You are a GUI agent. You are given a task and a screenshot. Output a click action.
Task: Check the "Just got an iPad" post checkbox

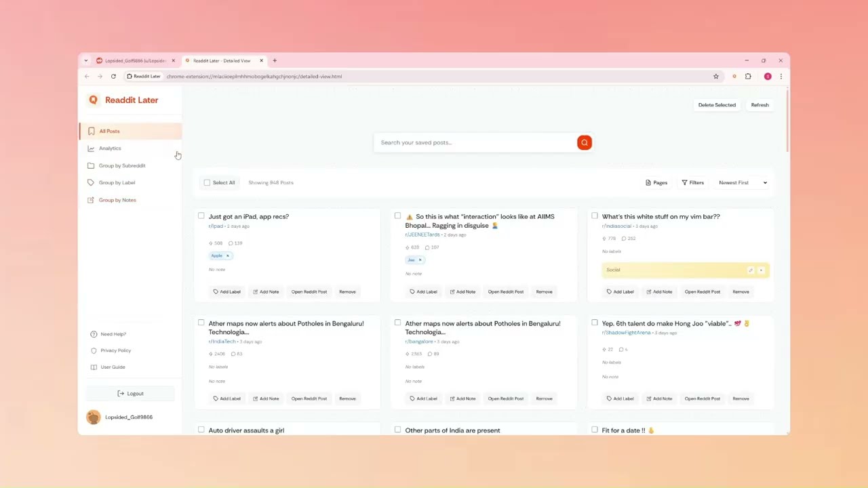[201, 216]
